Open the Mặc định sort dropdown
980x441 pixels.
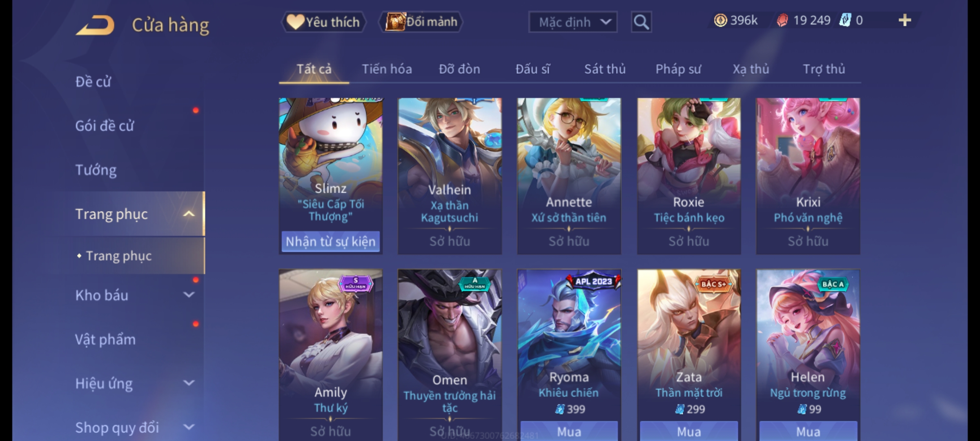click(x=572, y=22)
